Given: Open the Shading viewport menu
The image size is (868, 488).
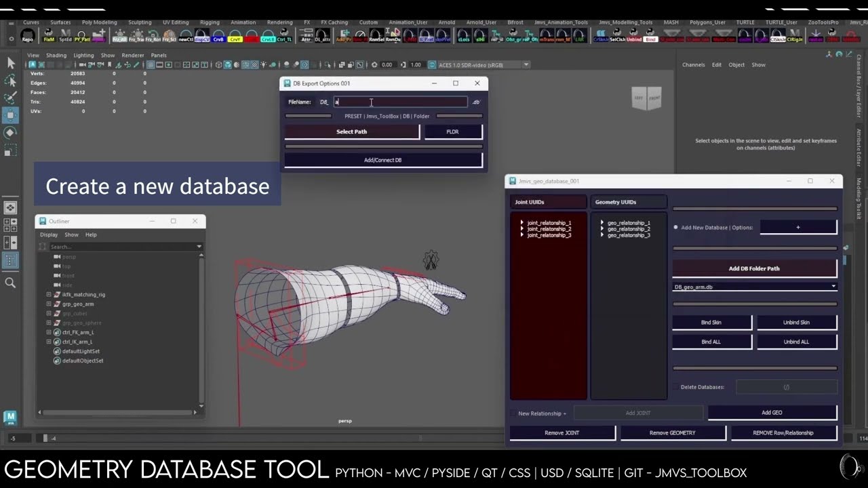Looking at the screenshot, I should coord(56,56).
